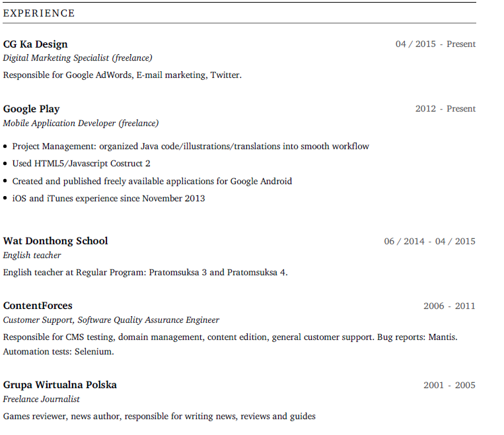Click the Freelance Journalist job title
This screenshot has height=435, width=504.
point(42,399)
